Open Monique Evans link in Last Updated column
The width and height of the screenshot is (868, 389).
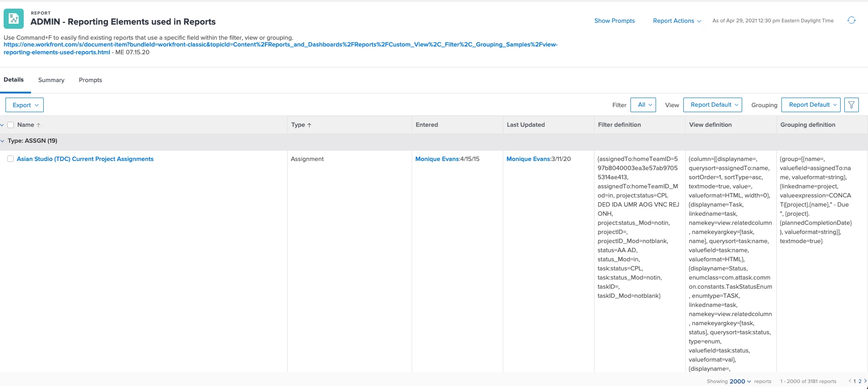tap(528, 159)
